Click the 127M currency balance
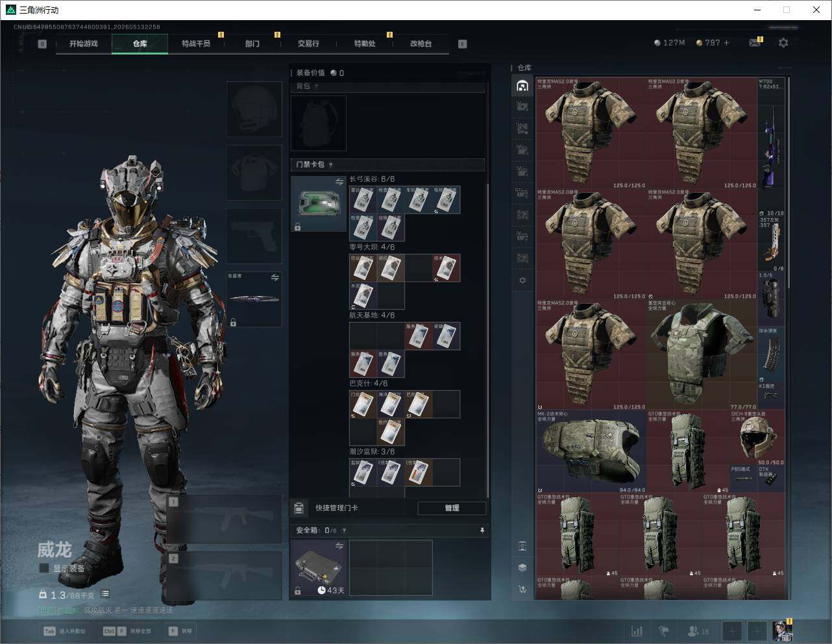This screenshot has width=832, height=644. pyautogui.click(x=669, y=43)
